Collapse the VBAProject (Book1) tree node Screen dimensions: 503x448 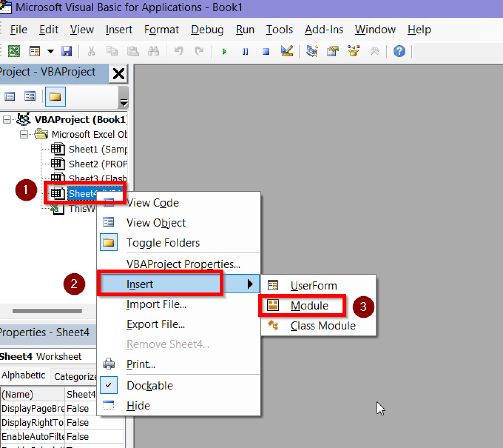[x=7, y=119]
